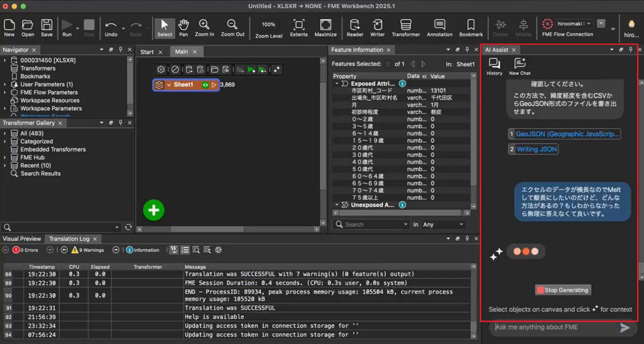
Task: Open GeoJSON reference link 1
Action: pos(564,134)
